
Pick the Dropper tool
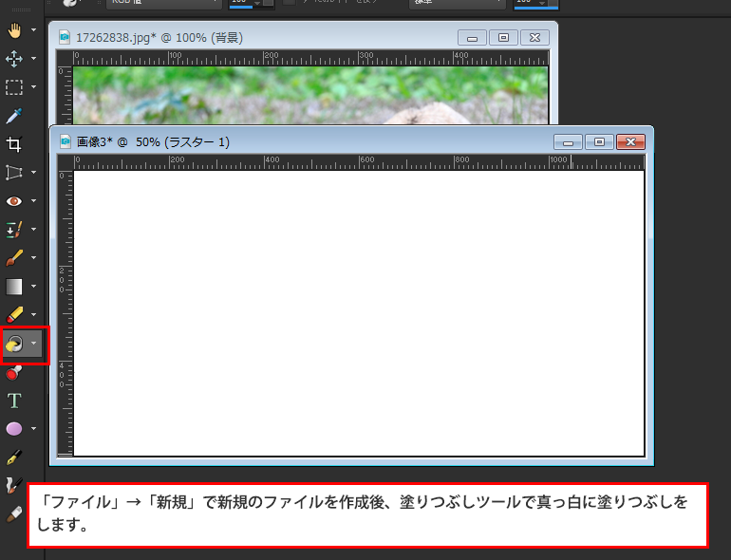pyautogui.click(x=14, y=116)
